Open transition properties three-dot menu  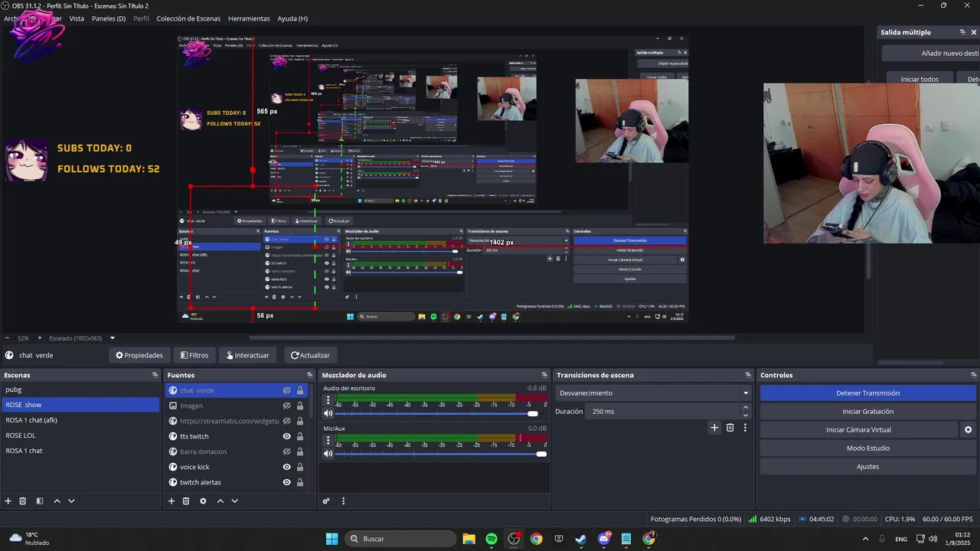pyautogui.click(x=745, y=428)
